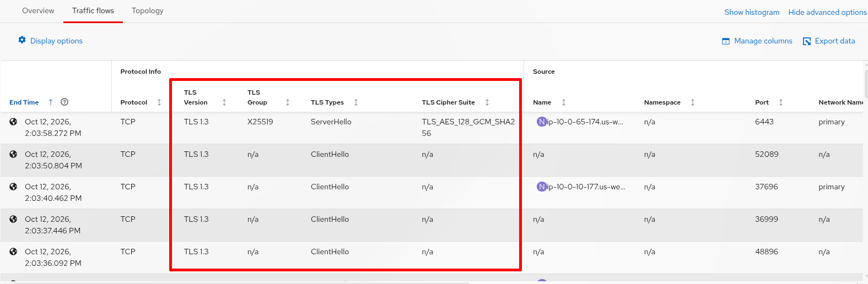The width and height of the screenshot is (868, 284).
Task: Select the Traffic flows tab
Action: (93, 11)
